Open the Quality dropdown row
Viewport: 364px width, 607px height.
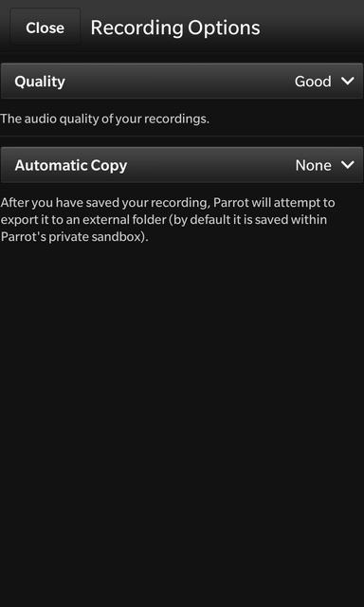pyautogui.click(x=182, y=82)
